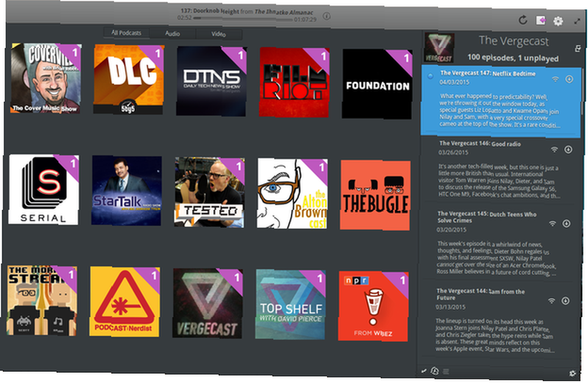
Task: Click the 03/26/2015 episode date
Action: click(453, 152)
